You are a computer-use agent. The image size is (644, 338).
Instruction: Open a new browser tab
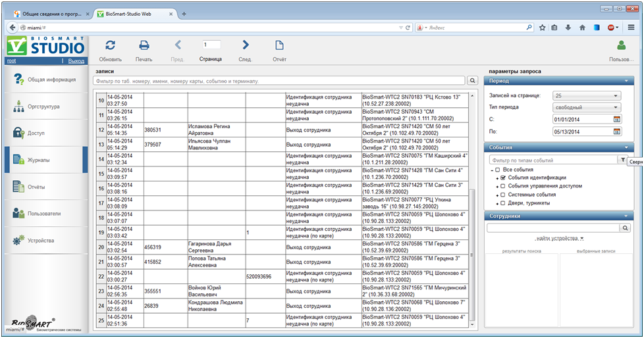coord(184,14)
